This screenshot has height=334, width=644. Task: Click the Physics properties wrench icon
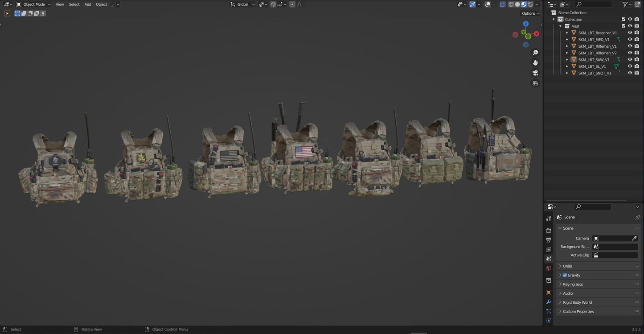[549, 302]
